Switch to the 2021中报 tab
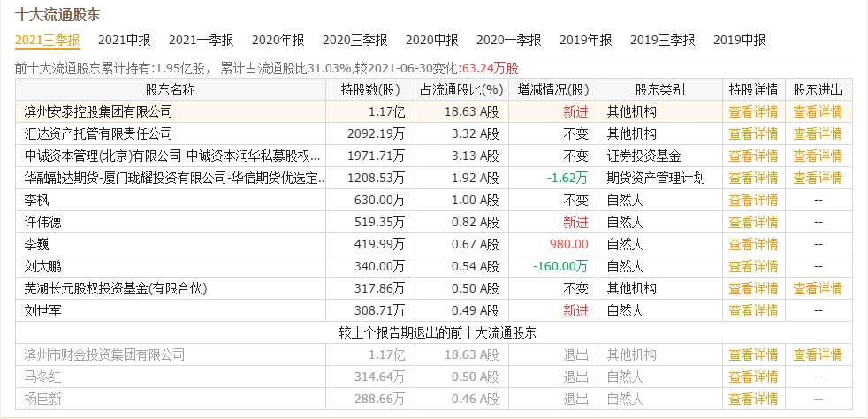Screen dimensions: 868x419 (x=124, y=40)
